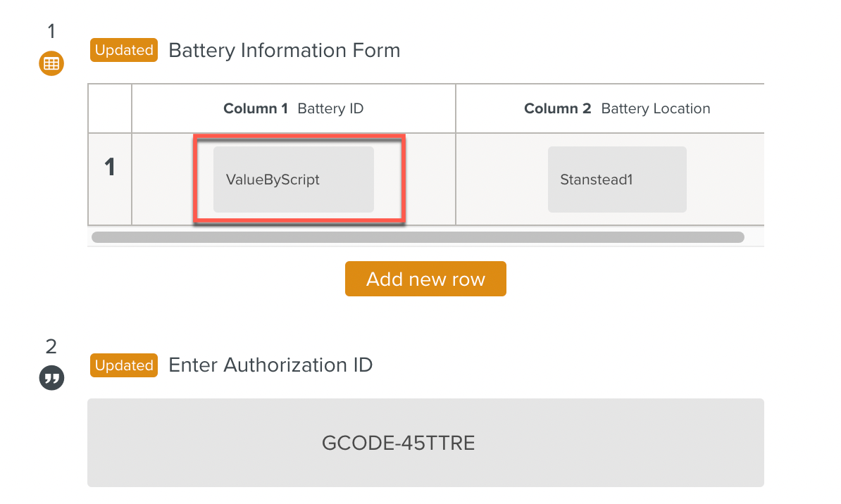Select the Stanstead1 Battery Location field

pos(617,179)
